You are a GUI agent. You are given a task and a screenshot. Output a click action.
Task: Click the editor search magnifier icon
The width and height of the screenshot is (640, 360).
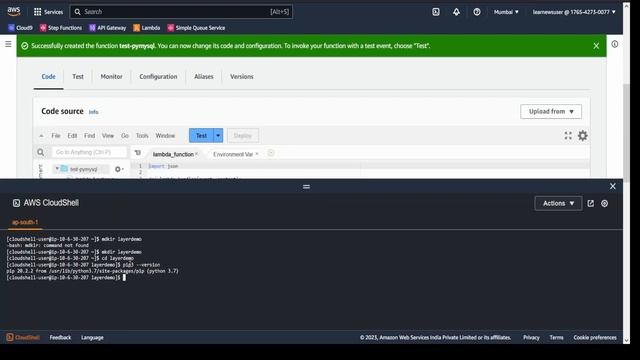[x=40, y=152]
